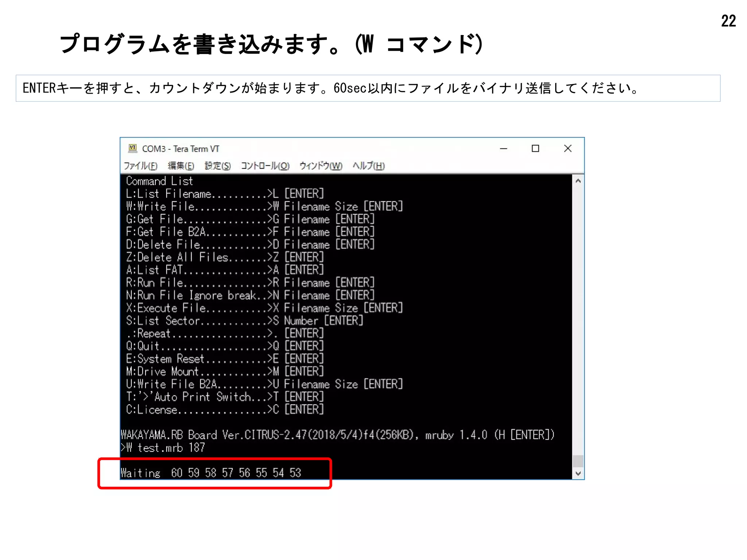Open the コントロール(O) menu

coord(265,166)
